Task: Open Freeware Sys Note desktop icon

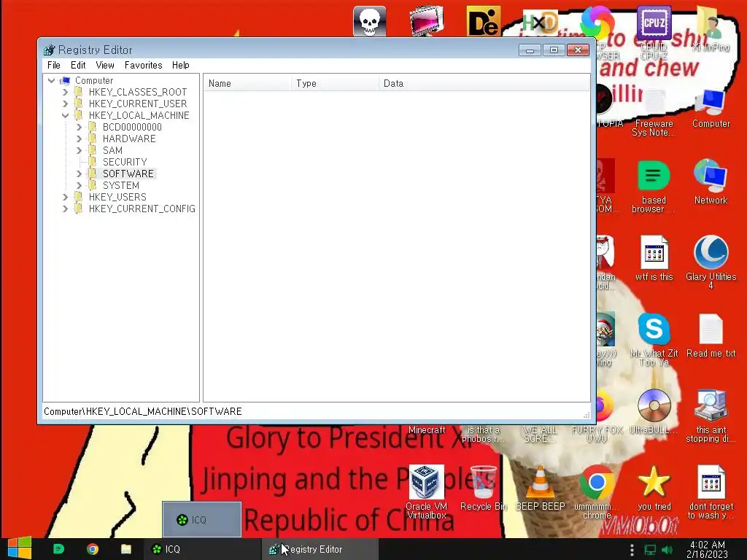Action: 654,113
